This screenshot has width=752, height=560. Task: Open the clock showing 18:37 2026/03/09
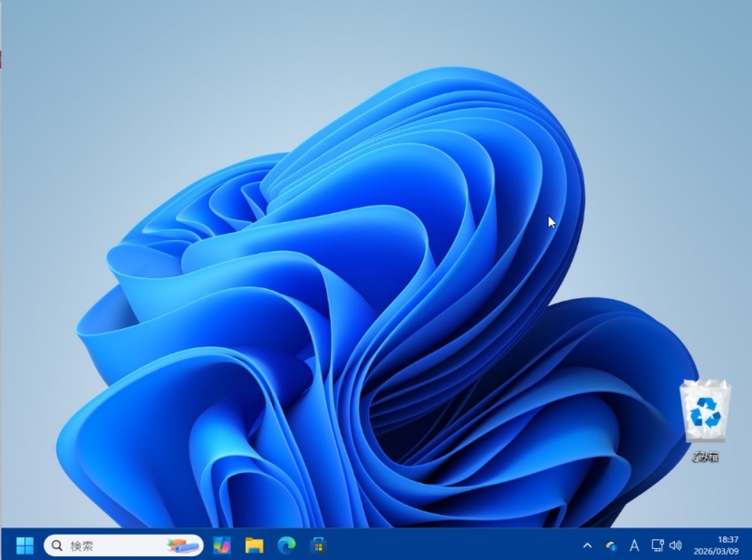(716, 546)
